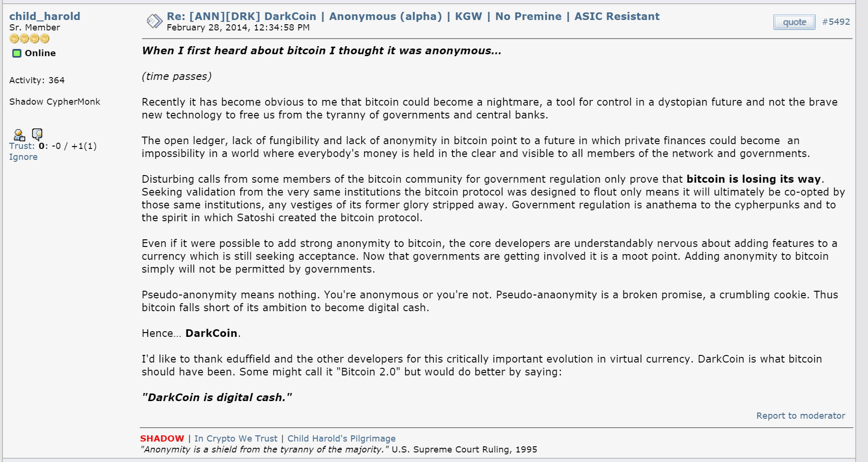Screen dimensions: 868x462
Task: Click the Sr. Member rank text
Action: pos(35,28)
